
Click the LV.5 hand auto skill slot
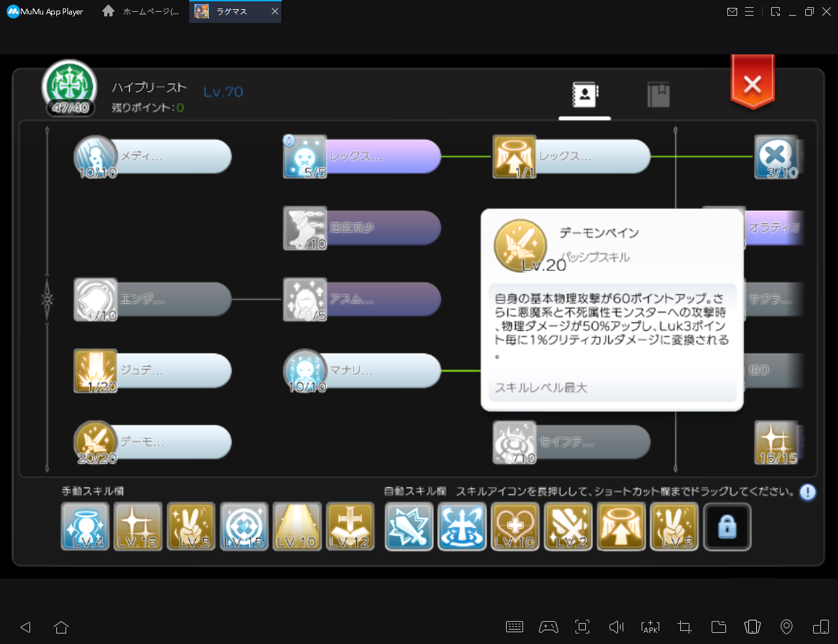tap(674, 526)
